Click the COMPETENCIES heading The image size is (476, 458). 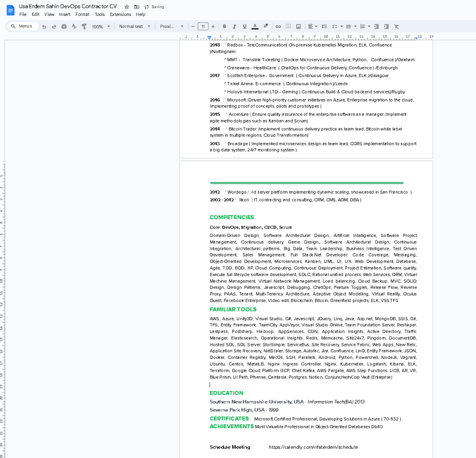coord(232,217)
